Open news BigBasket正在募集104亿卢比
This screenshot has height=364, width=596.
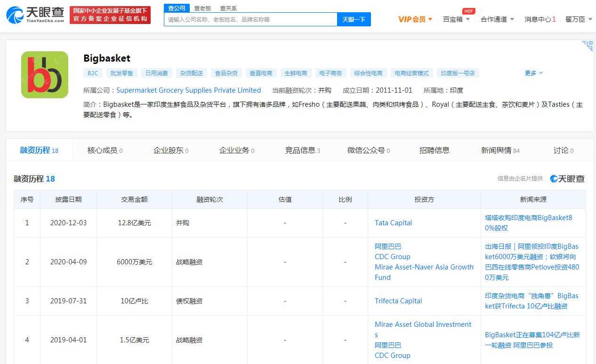[532, 340]
